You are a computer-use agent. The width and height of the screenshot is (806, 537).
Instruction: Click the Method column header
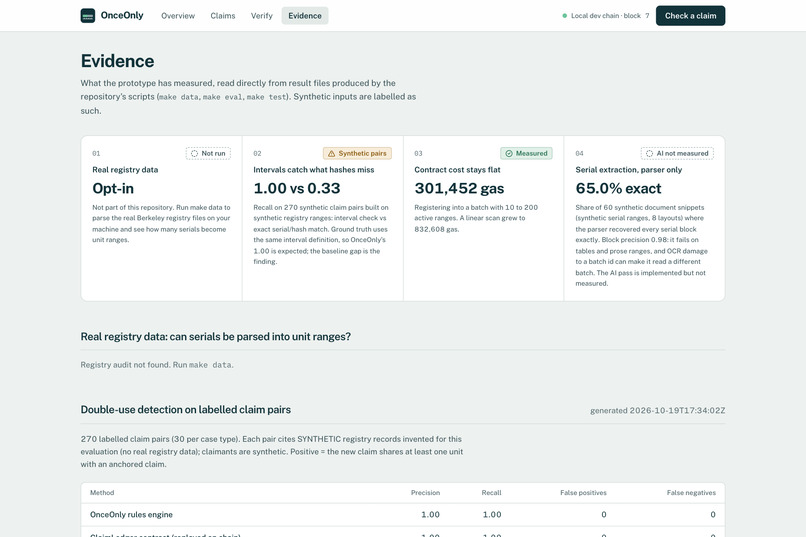coord(102,493)
